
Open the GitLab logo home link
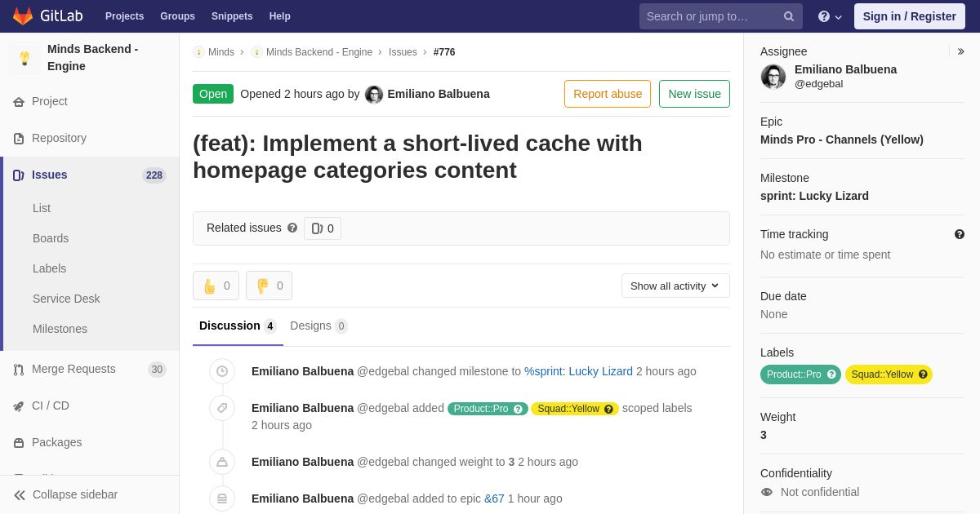[47, 16]
